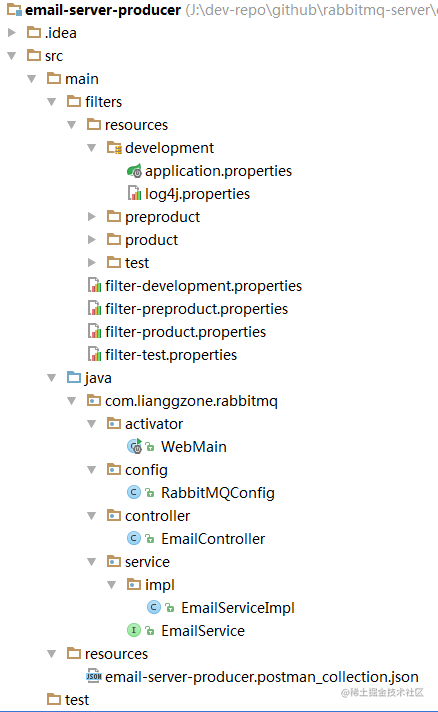
Task: Open the EmailController class
Action: [x=213, y=539]
